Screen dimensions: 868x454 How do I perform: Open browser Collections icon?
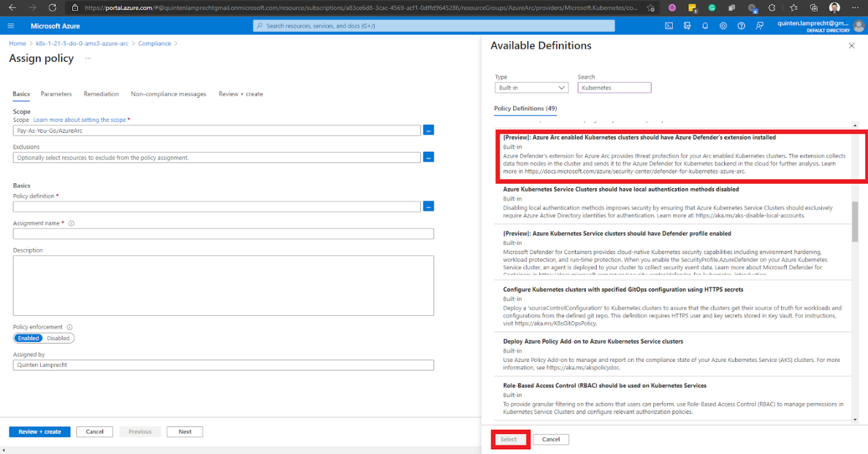[x=813, y=8]
